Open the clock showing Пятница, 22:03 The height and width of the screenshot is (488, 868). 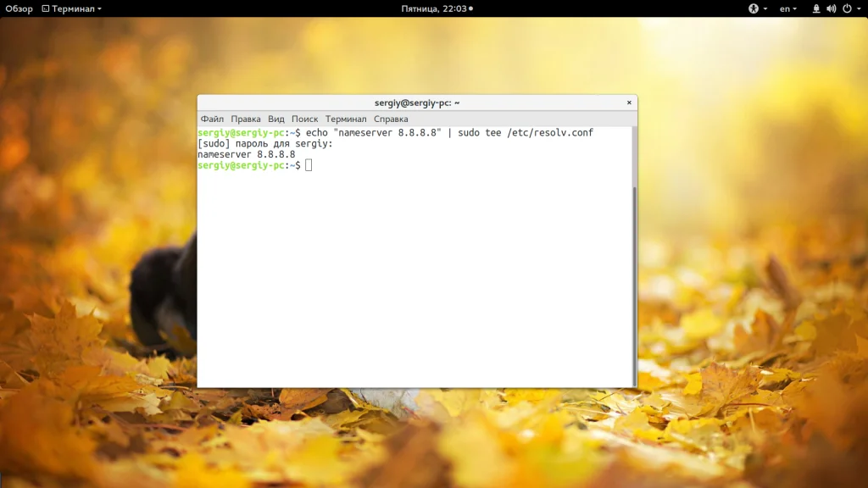click(435, 8)
